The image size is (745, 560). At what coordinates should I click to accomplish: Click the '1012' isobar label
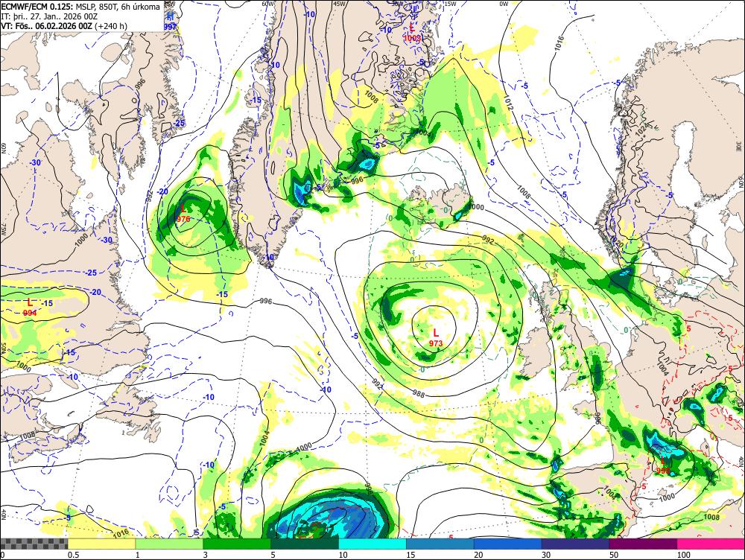point(509,103)
